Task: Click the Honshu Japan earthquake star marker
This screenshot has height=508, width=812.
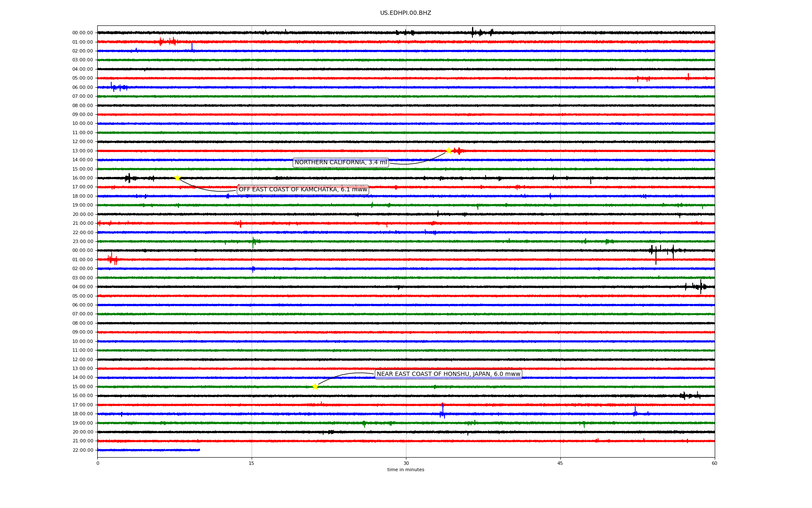Action: (x=315, y=387)
